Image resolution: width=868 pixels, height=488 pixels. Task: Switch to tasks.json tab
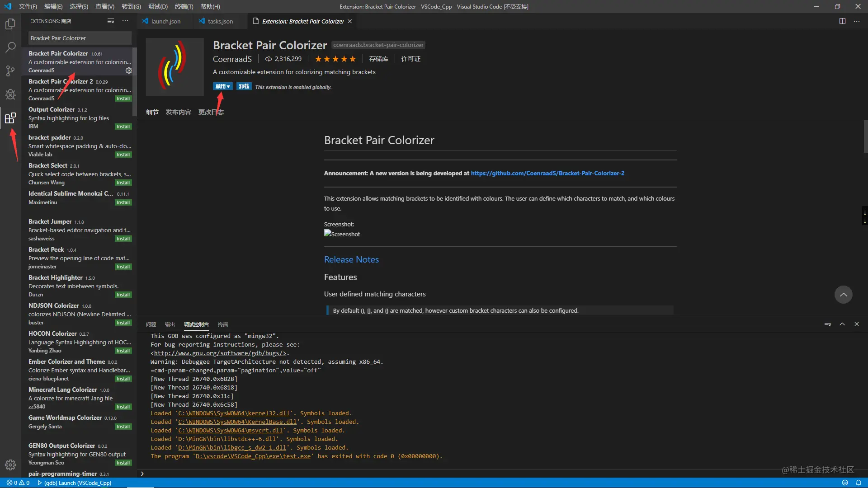[x=220, y=21]
